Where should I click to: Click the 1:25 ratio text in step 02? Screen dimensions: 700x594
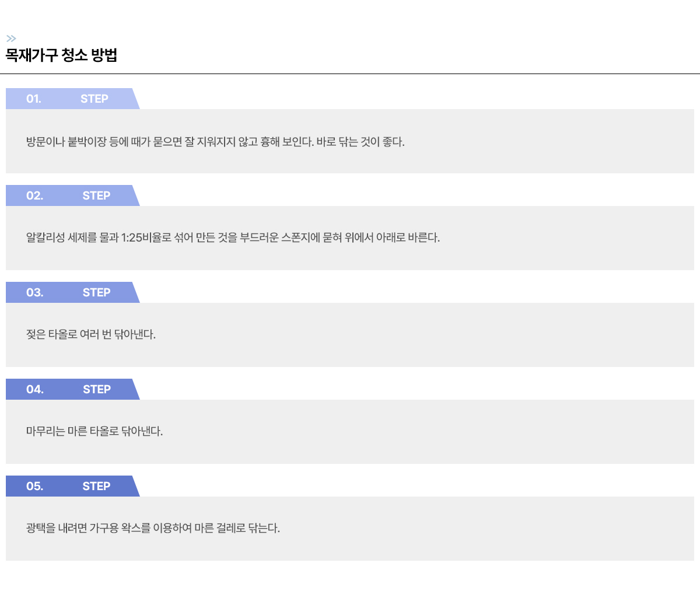[132, 238]
